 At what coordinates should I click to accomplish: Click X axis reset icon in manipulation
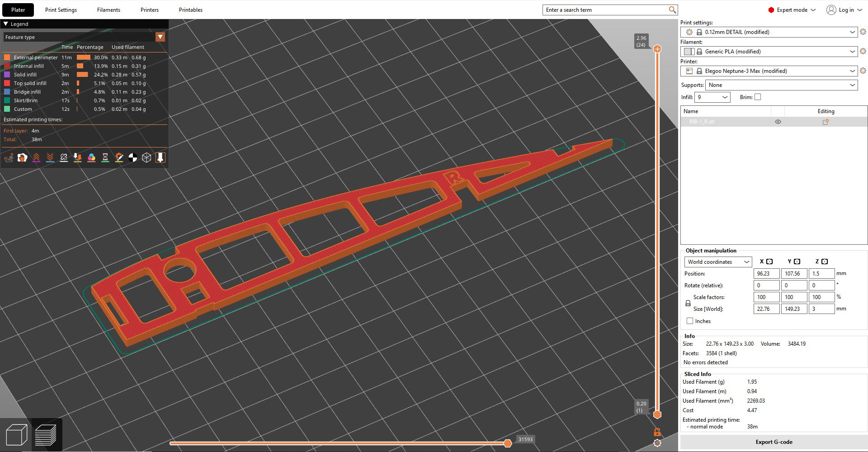point(769,262)
